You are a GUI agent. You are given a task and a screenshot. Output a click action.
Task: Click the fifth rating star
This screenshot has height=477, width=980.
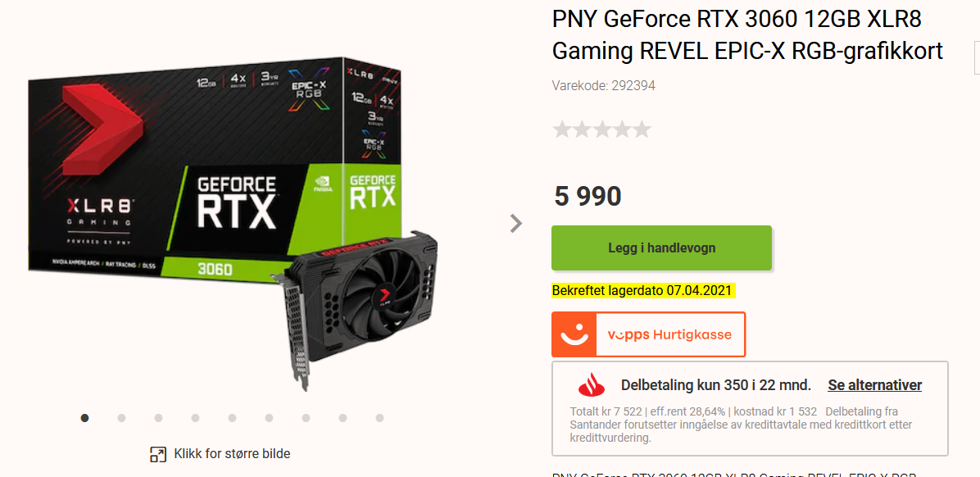tap(642, 129)
